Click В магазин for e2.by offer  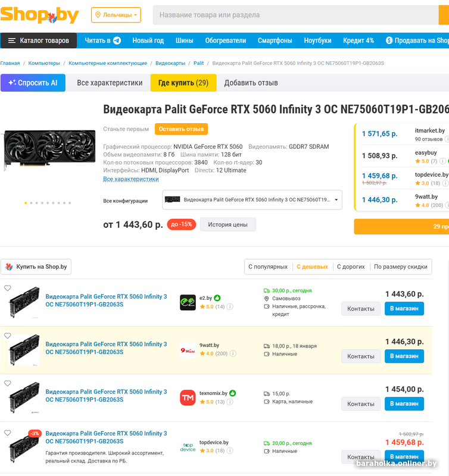click(404, 308)
